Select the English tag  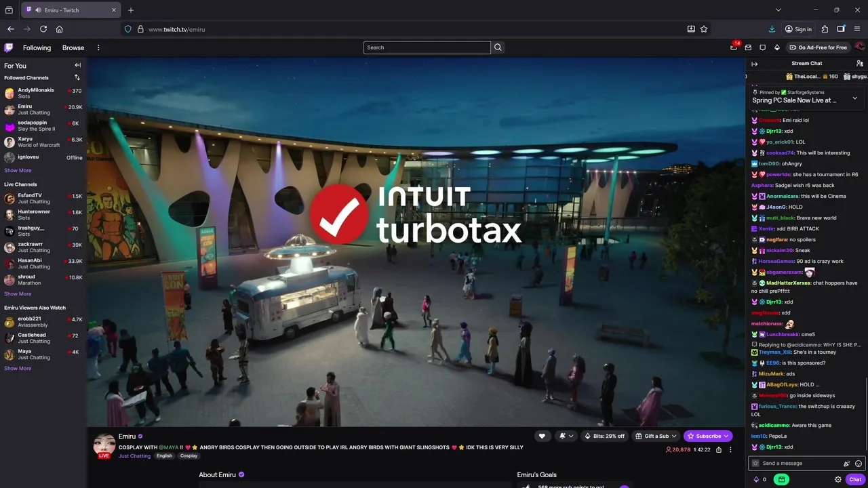(164, 456)
